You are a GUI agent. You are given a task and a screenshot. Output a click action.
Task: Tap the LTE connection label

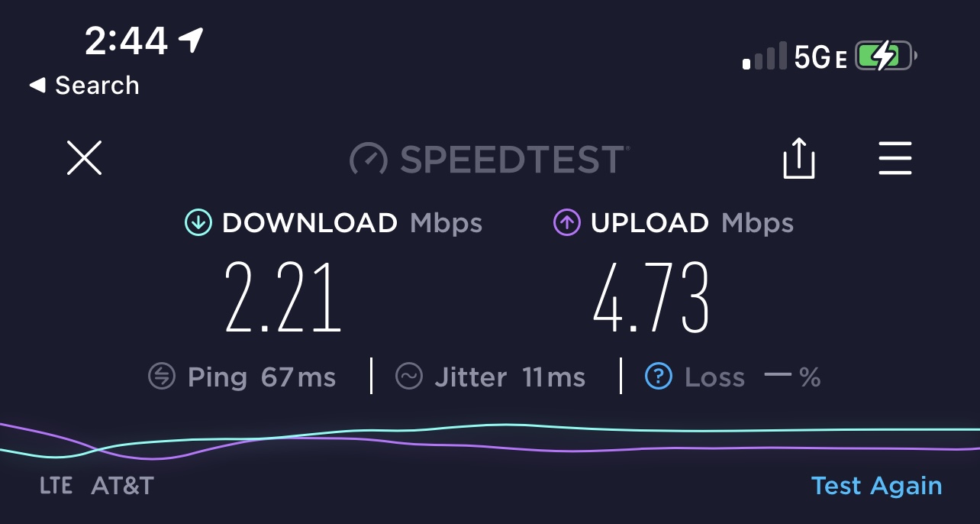[56, 485]
